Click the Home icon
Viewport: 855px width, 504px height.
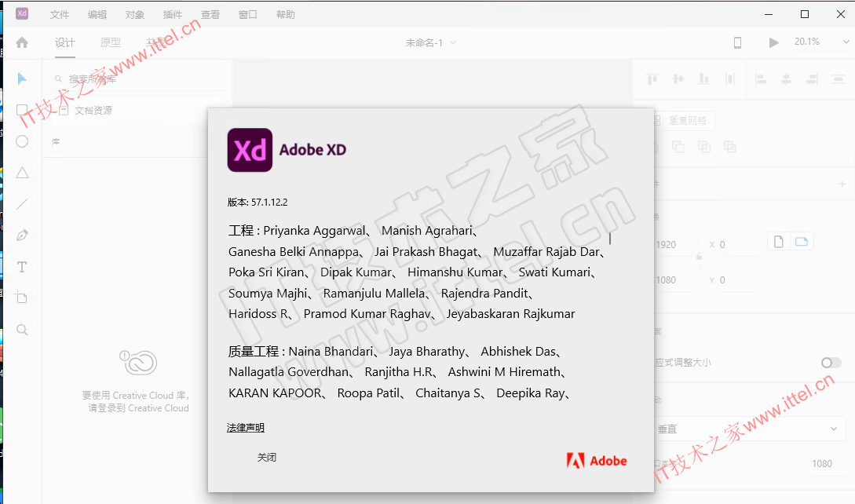pyautogui.click(x=22, y=42)
